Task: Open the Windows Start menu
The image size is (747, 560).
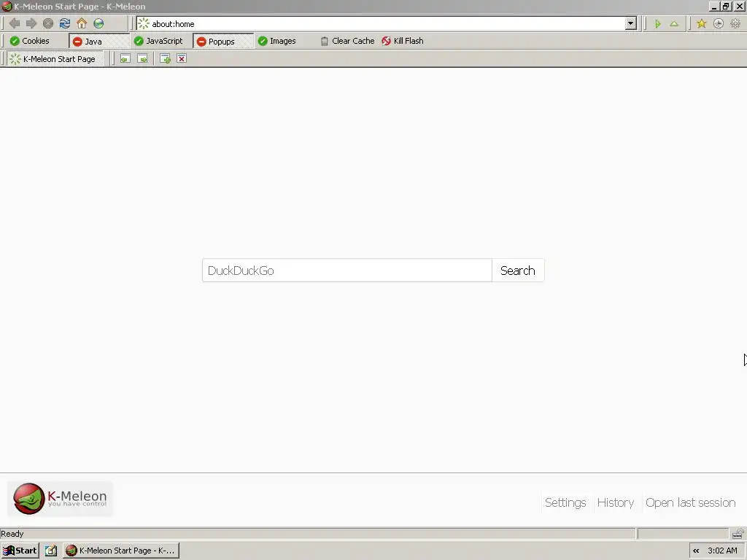Action: pyautogui.click(x=20, y=551)
